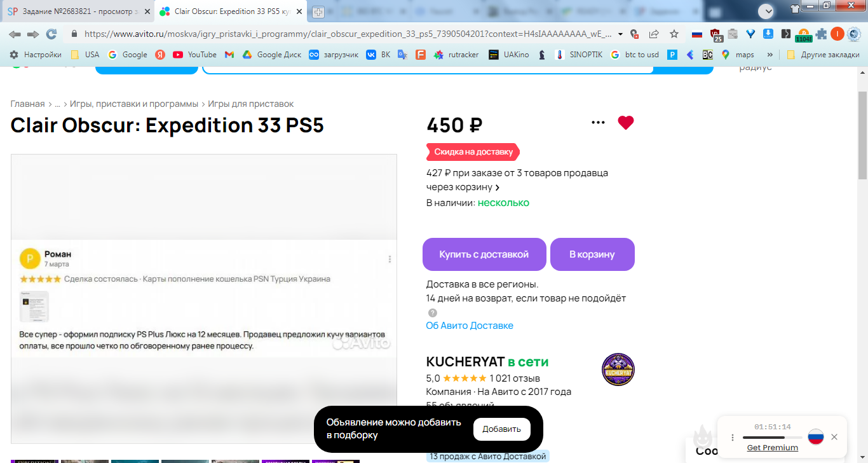Viewport: 868px width, 463px height.
Task: Go to Главная breadcrumb
Action: pos(27,104)
